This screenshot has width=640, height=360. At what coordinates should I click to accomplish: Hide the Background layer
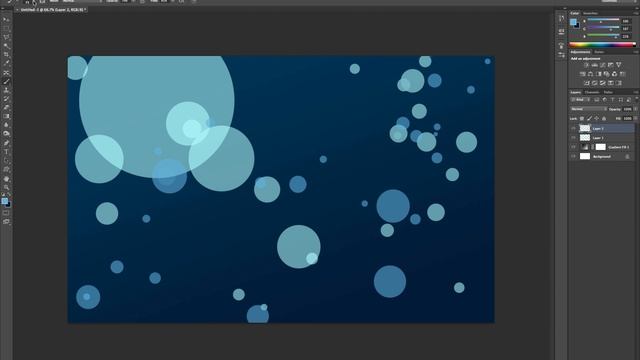(573, 156)
